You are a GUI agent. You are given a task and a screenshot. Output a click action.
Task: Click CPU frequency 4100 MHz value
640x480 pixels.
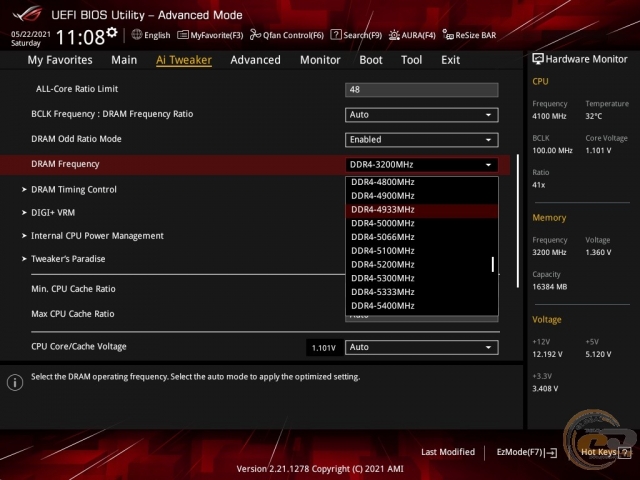point(549,116)
